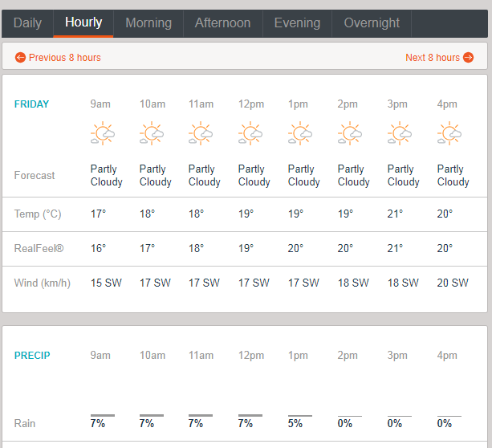Click the 1pm partly cloudy weather icon
The width and height of the screenshot is (492, 448).
pos(301,133)
